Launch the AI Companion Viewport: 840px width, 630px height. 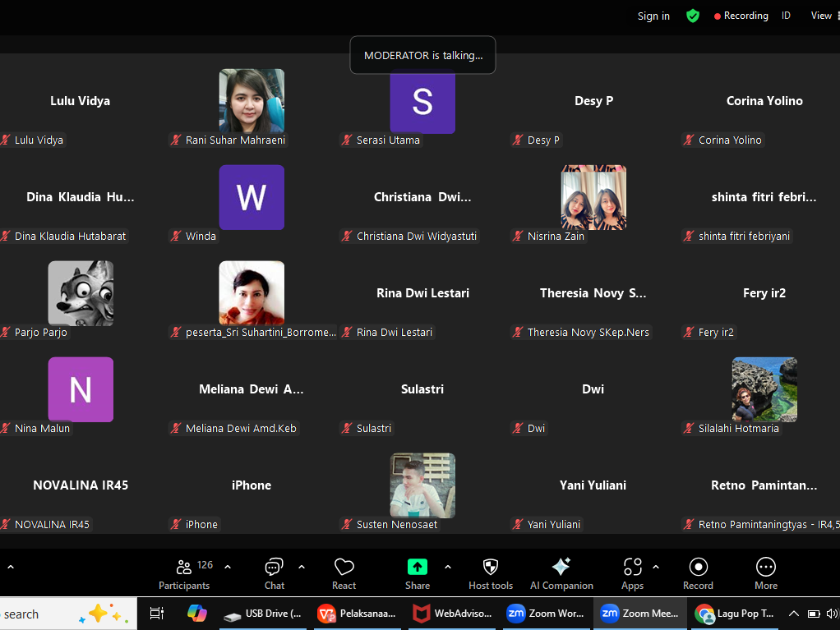click(561, 573)
